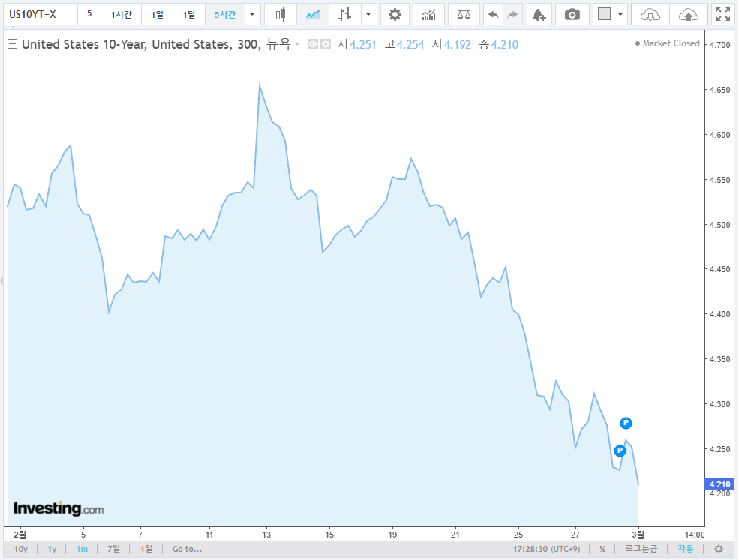
Task: Select 5시간 interval
Action: (225, 14)
